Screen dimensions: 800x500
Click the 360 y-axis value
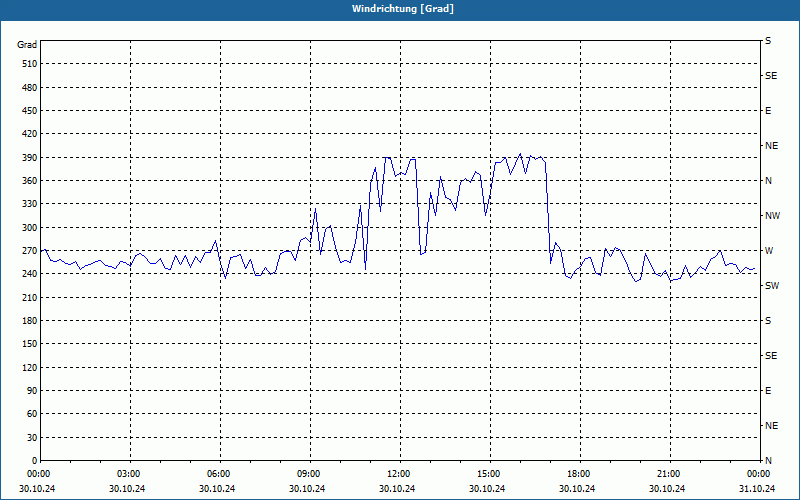tap(30, 181)
